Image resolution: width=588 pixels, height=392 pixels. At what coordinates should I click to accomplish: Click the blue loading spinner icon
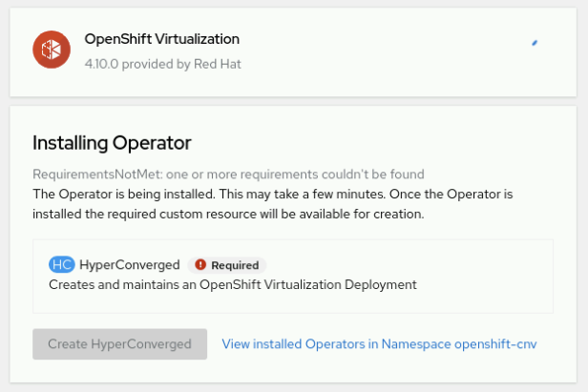[x=535, y=43]
